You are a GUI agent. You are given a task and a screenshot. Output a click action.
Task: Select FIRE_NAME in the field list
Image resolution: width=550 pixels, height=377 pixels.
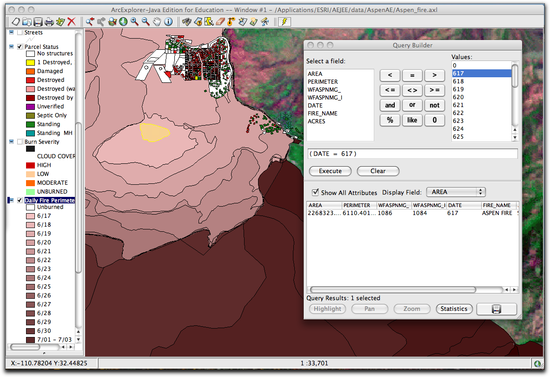[322, 113]
